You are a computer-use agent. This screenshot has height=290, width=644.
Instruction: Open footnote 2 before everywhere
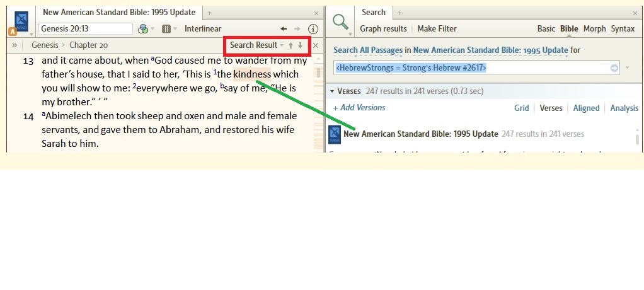pyautogui.click(x=134, y=86)
